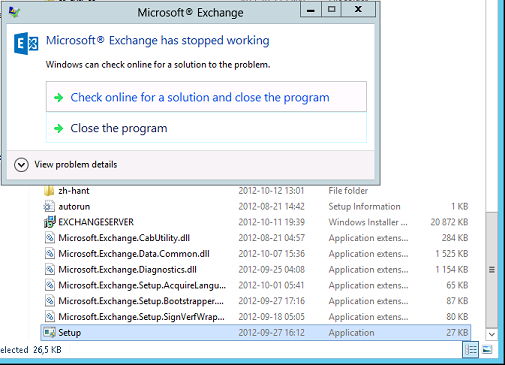This screenshot has height=365, width=505.
Task: Maximize the Microsoft Exchange error dialog
Action: (x=331, y=10)
